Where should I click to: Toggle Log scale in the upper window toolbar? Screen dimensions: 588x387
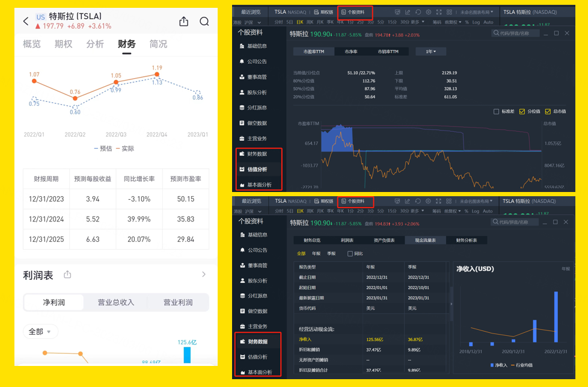tap(476, 22)
